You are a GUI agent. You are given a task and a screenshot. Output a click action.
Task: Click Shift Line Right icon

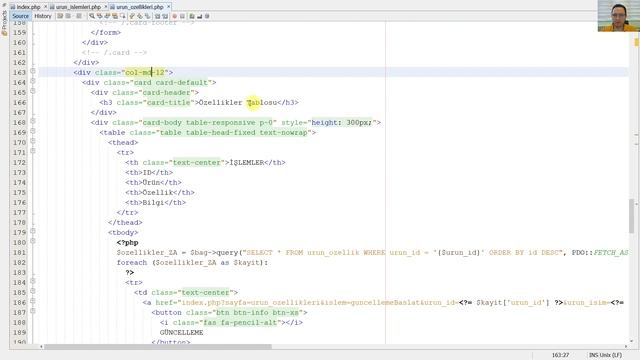[x=165, y=16]
